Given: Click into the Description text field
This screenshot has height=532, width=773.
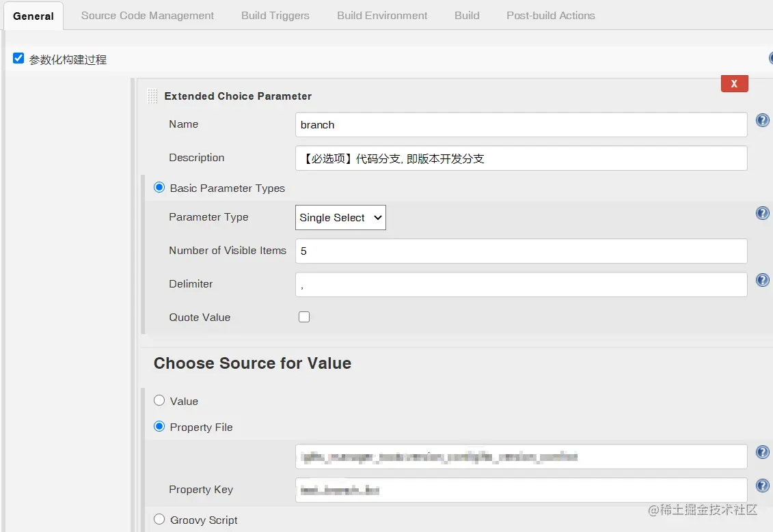Looking at the screenshot, I should pyautogui.click(x=521, y=158).
